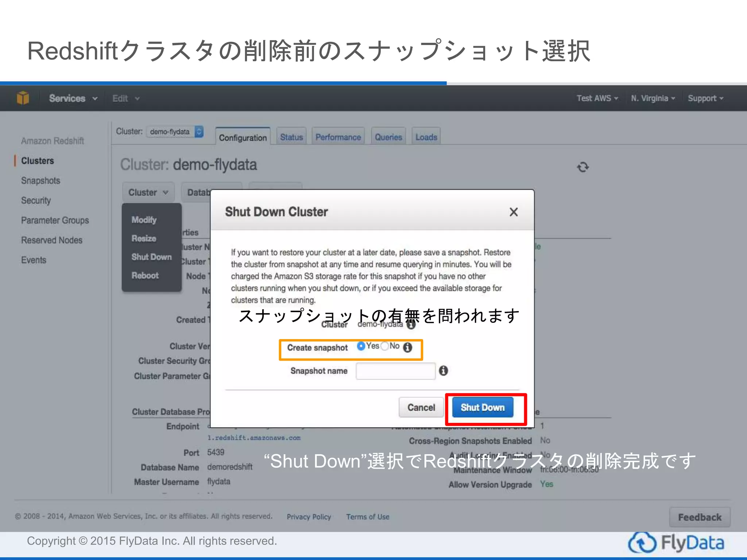
Task: Click the AWS cube logo icon
Action: click(23, 98)
